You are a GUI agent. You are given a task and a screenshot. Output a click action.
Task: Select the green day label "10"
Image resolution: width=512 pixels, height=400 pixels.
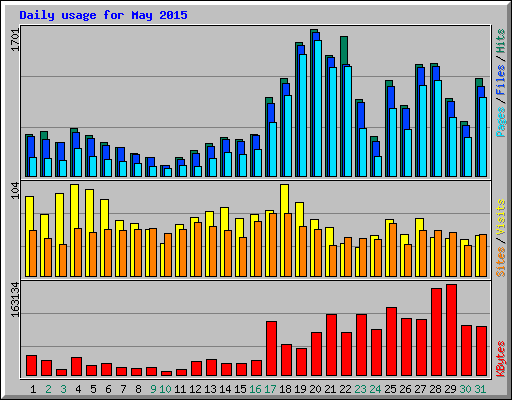pyautogui.click(x=165, y=389)
